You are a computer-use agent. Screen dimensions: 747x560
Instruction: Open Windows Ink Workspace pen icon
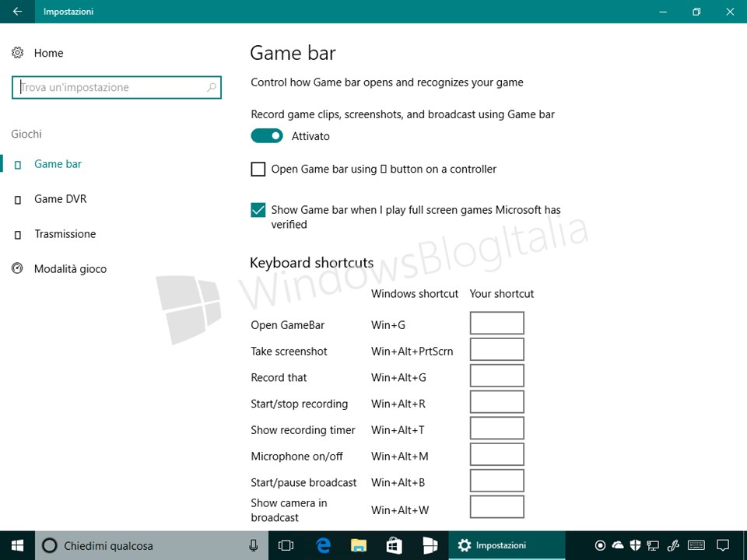coord(673,545)
